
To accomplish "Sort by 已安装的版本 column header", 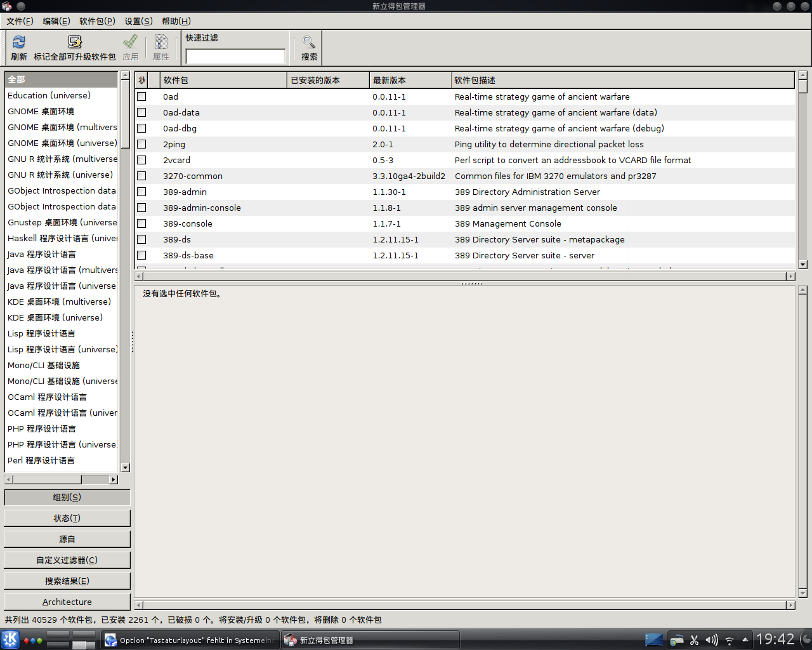I will pyautogui.click(x=328, y=80).
